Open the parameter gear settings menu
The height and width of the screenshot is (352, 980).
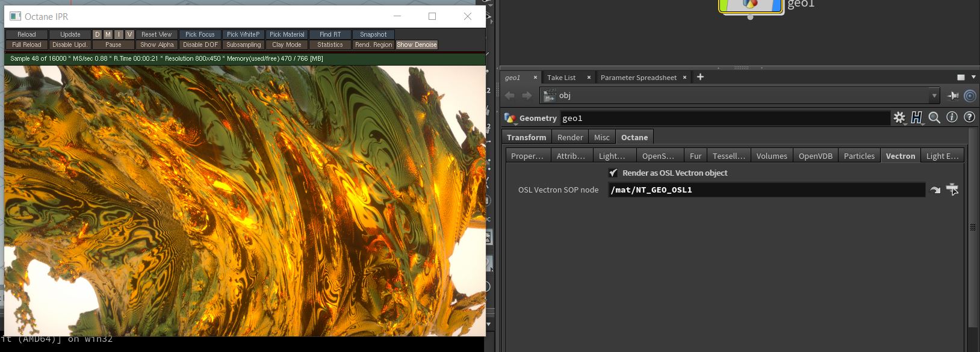(x=899, y=118)
